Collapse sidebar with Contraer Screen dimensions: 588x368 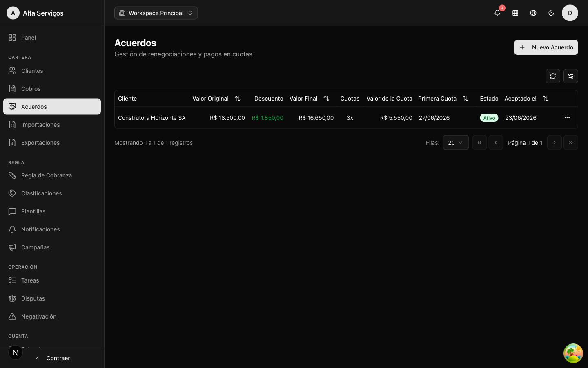[52, 358]
